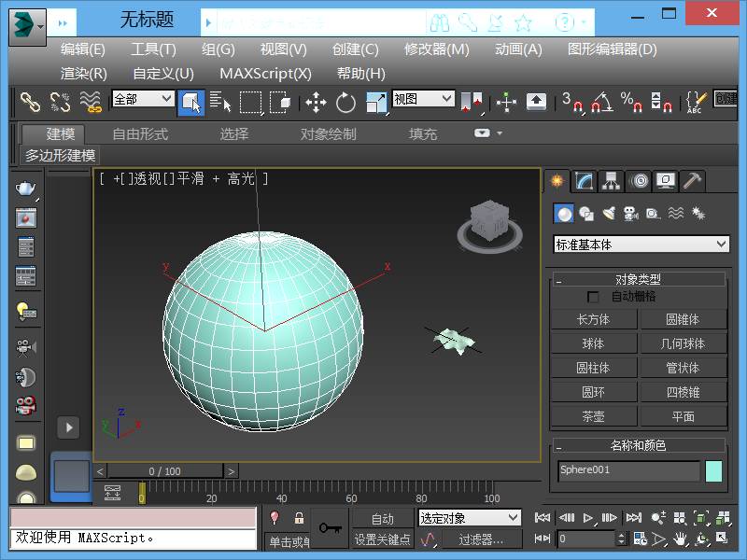
Task: Click the Bind to Space Warp tool
Action: [x=91, y=102]
